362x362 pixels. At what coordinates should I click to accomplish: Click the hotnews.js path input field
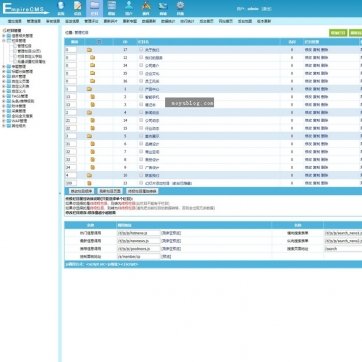(x=139, y=233)
